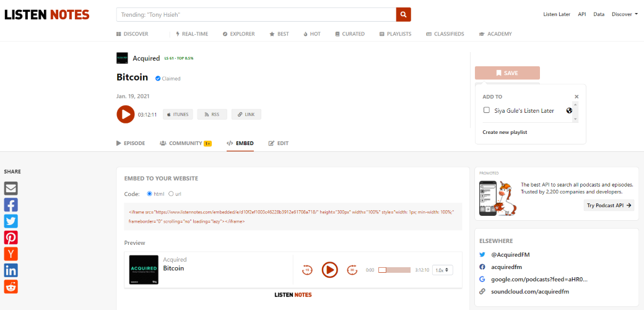
Task: Click the preview player progress bar
Action: pyautogui.click(x=394, y=270)
